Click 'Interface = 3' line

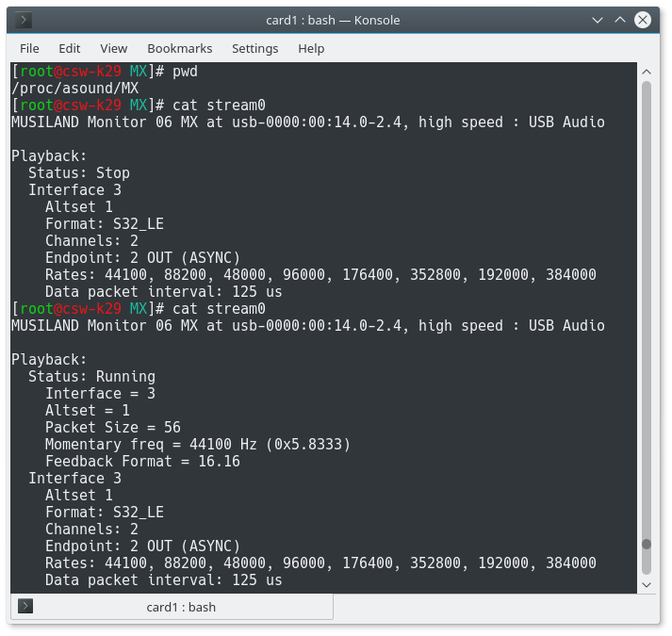click(x=100, y=394)
